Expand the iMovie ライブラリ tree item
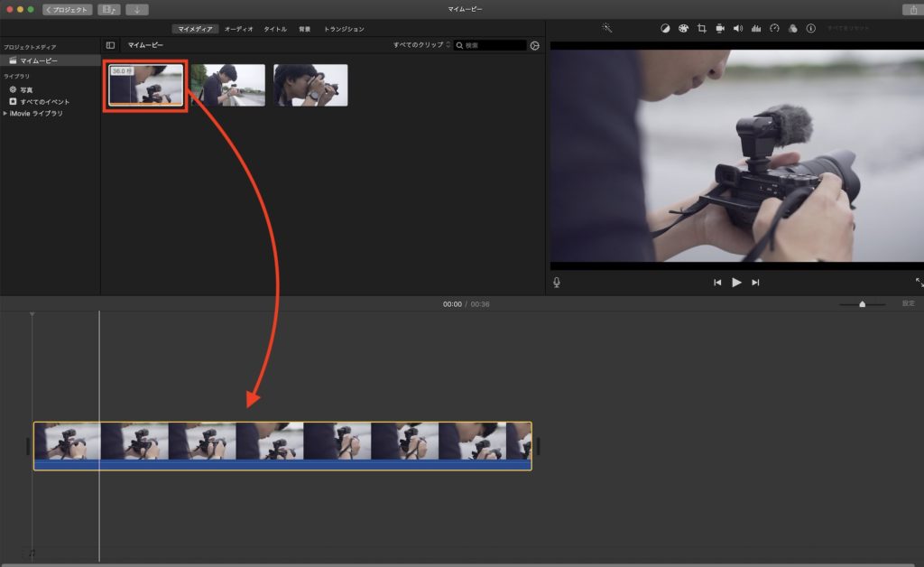 tap(5, 113)
